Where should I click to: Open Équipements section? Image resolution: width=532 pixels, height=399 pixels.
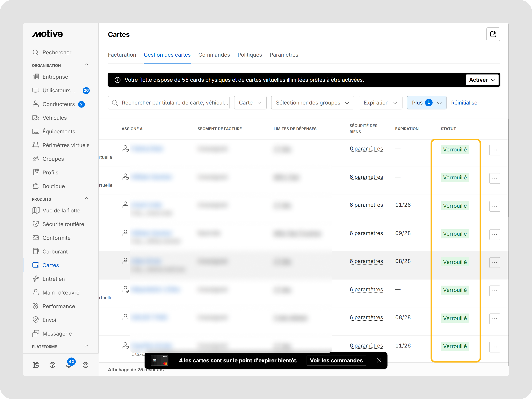(x=54, y=131)
